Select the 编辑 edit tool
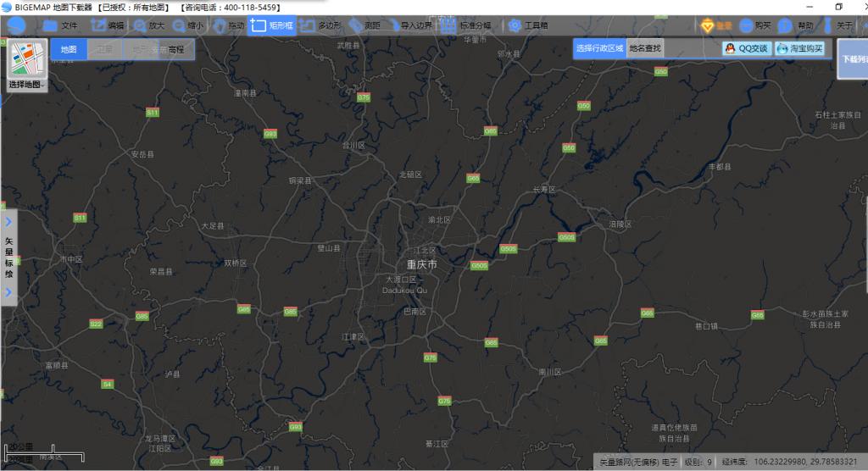868x471 pixels. [x=108, y=25]
